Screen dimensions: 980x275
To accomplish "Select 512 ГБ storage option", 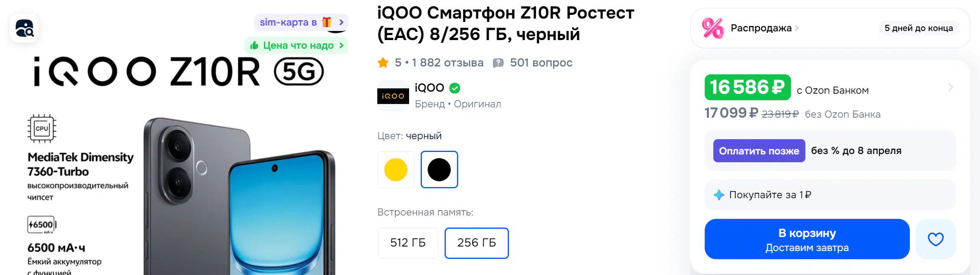I will tap(408, 243).
